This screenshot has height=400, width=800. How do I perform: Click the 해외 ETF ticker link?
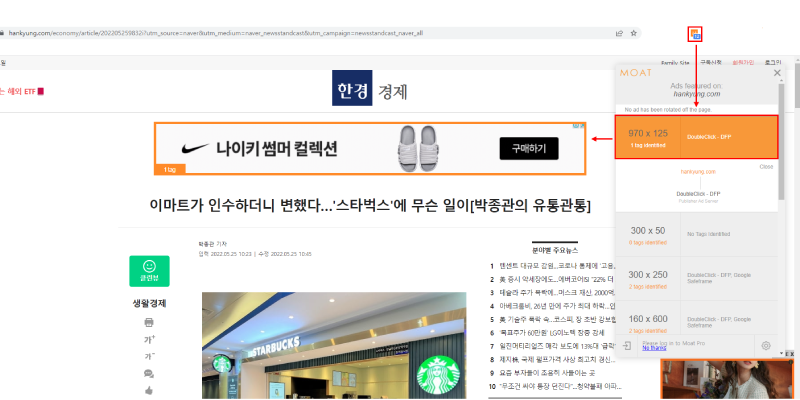point(21,92)
